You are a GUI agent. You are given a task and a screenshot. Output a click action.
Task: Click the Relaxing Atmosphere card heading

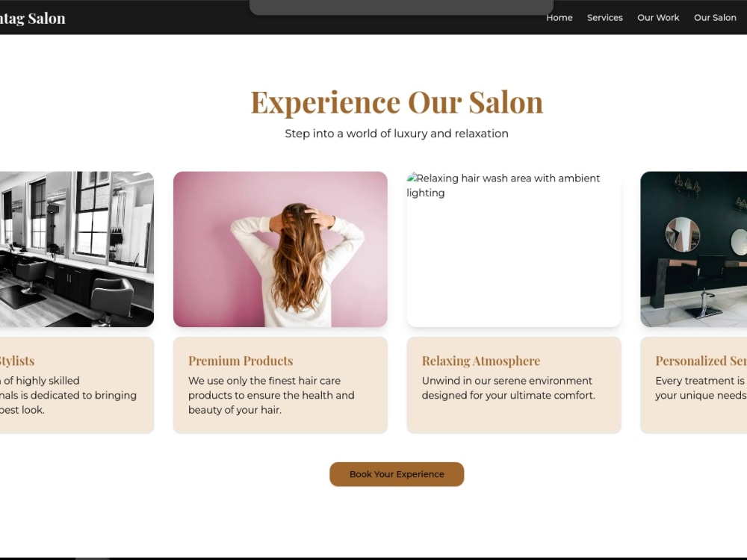pos(480,361)
